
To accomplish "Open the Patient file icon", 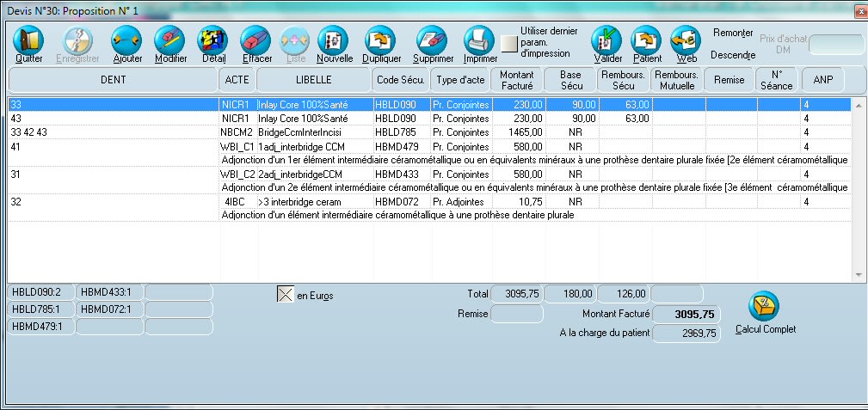I will (647, 41).
